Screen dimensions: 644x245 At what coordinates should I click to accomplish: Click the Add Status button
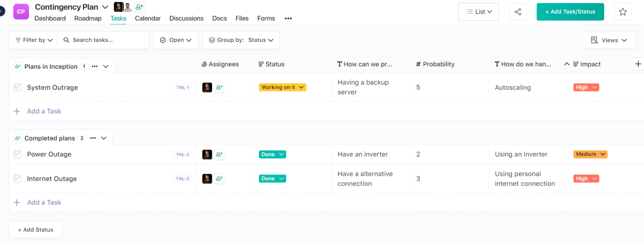pos(36,229)
